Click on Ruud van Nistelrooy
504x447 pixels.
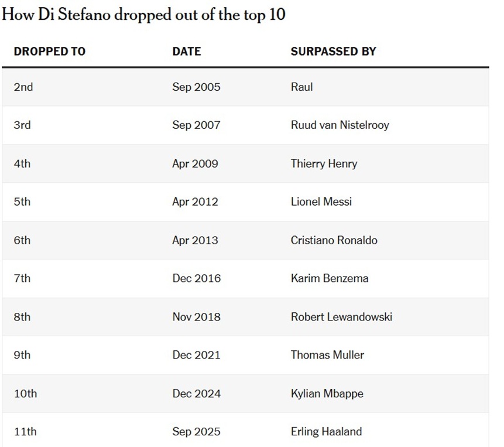coord(340,125)
